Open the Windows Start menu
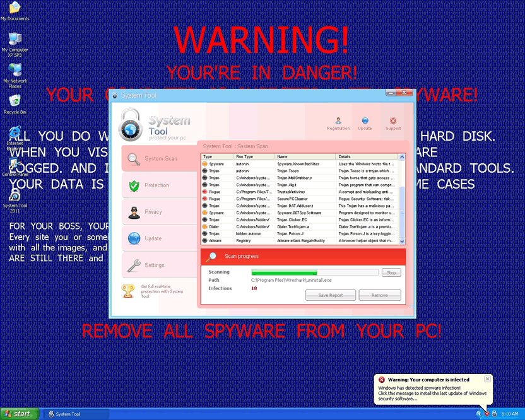The width and height of the screenshot is (525, 420). (18, 414)
